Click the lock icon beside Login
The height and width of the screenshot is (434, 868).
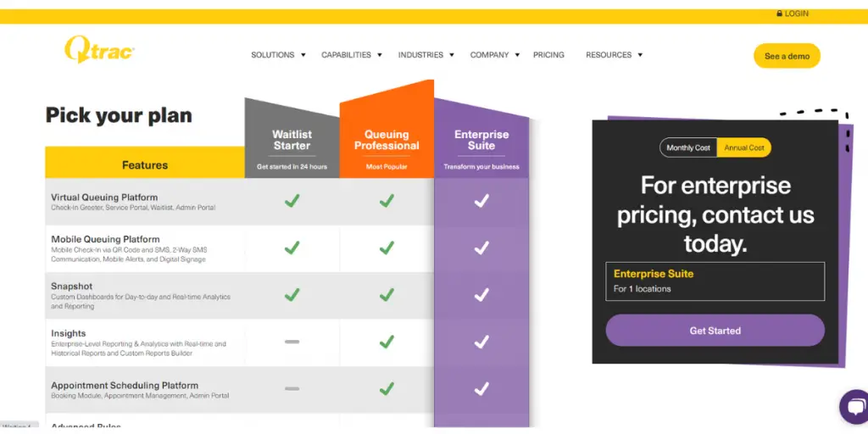[779, 14]
